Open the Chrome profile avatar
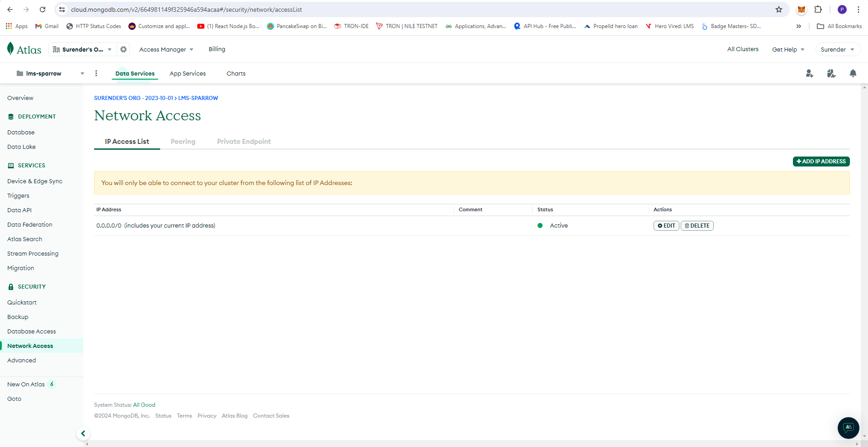Image resolution: width=868 pixels, height=447 pixels. 842,10
